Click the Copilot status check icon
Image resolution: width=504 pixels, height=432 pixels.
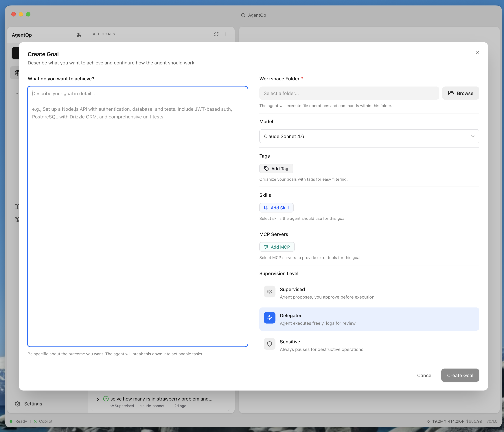[36, 421]
